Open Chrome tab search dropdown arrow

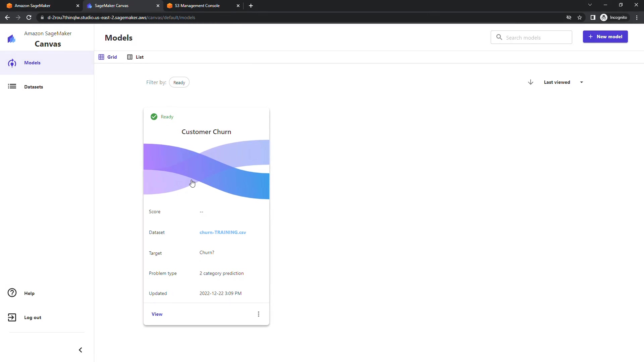tap(590, 5)
